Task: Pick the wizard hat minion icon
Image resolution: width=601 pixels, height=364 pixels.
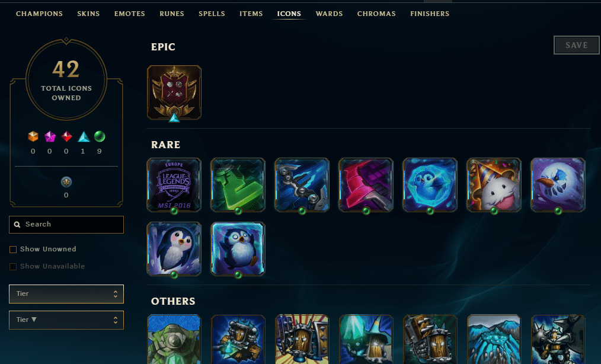Action: click(x=366, y=339)
